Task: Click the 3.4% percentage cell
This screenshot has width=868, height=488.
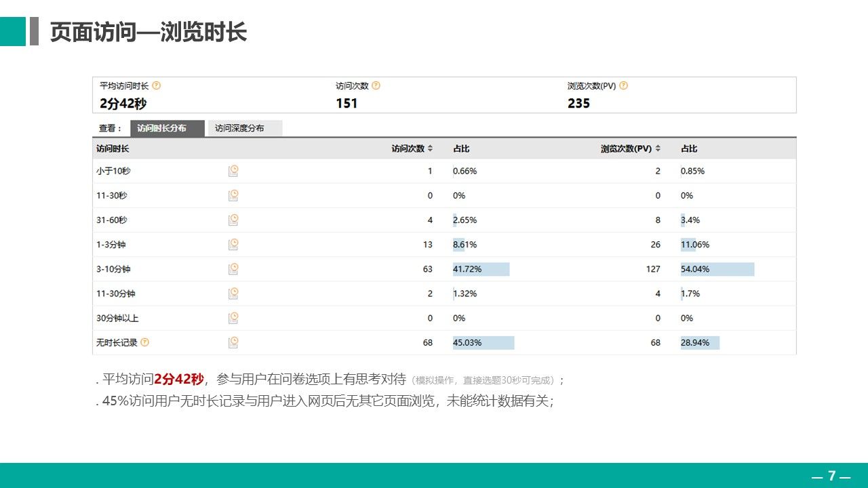Action: [690, 220]
